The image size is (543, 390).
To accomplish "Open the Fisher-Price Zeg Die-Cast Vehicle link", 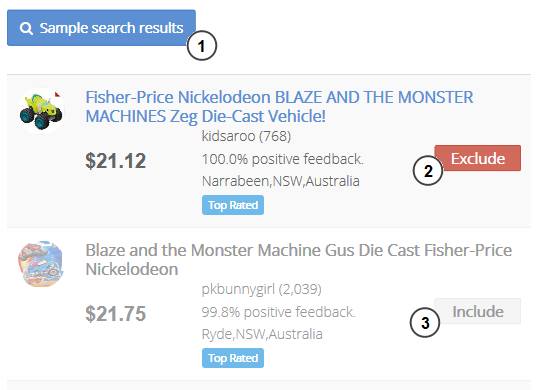I will pos(279,107).
